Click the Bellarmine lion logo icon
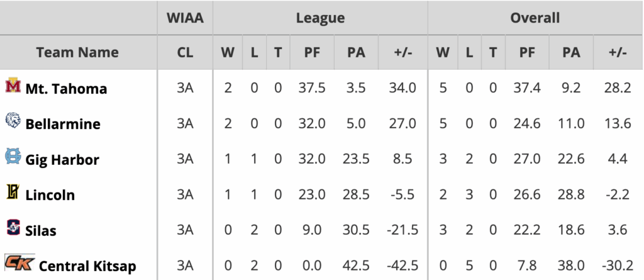Image resolution: width=644 pixels, height=280 pixels. (13, 121)
